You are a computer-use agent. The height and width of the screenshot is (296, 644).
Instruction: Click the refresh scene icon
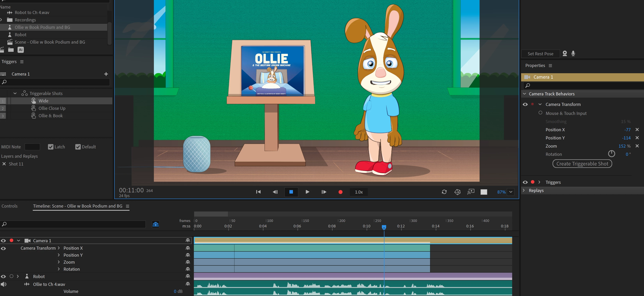444,192
